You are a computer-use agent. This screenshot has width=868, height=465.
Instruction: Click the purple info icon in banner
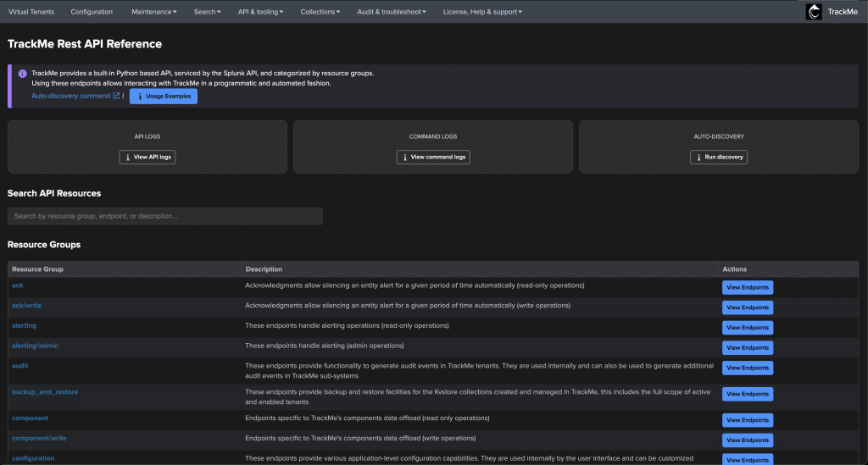click(x=22, y=73)
